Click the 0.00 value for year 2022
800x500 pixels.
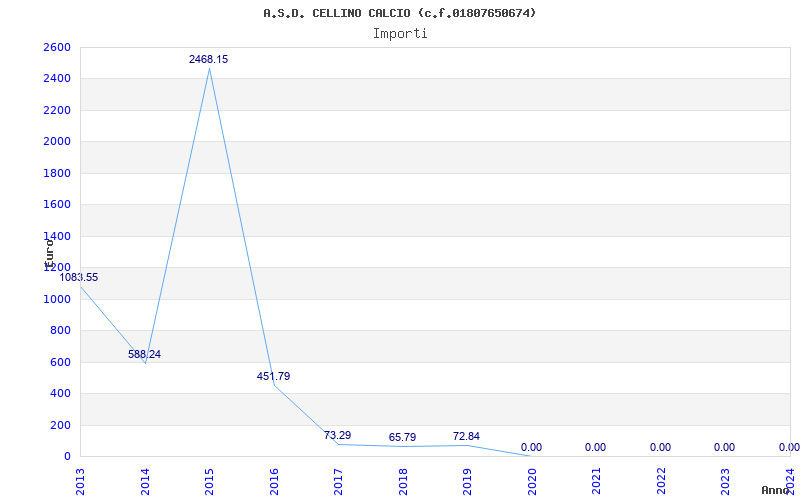[x=660, y=447]
